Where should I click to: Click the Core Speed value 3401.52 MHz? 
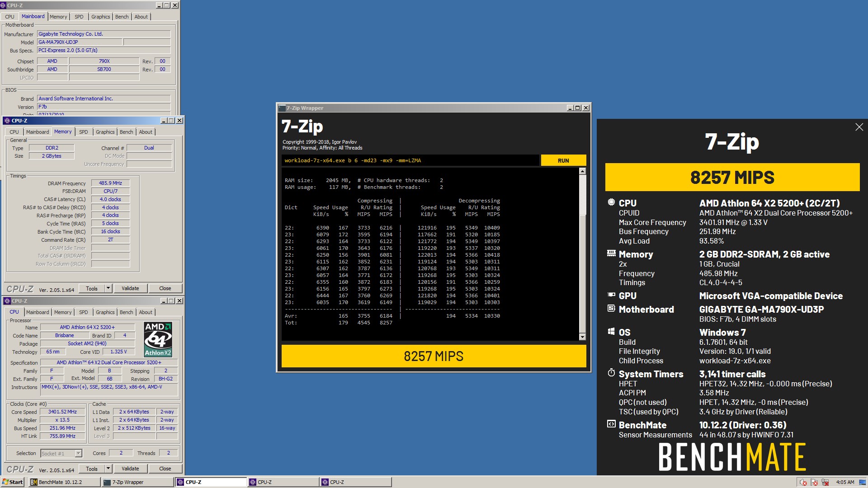[x=62, y=412]
